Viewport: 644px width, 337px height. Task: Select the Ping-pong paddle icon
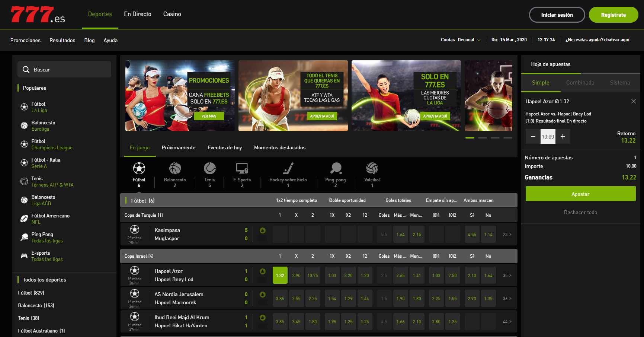336,169
